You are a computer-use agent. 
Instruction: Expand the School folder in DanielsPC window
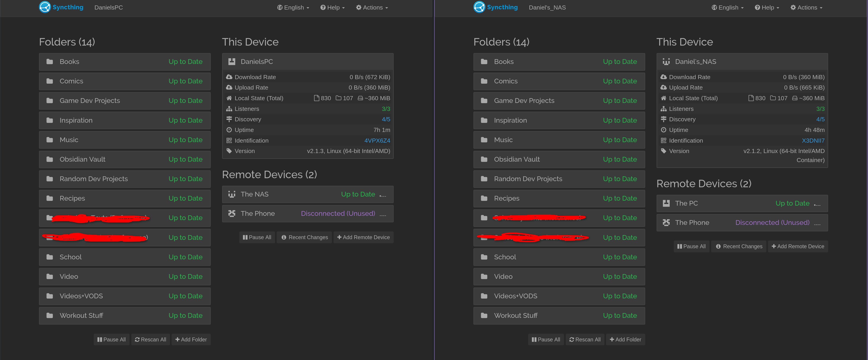[x=125, y=257]
